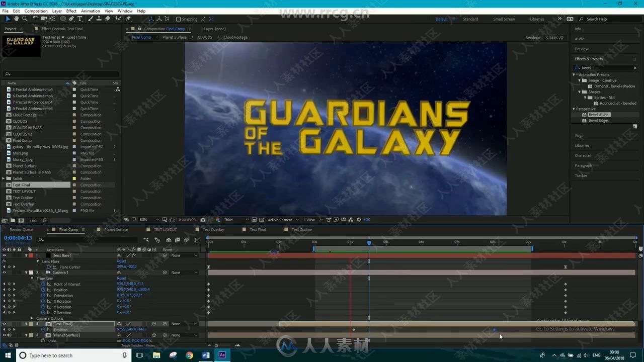Screen dimensions: 644x362
Task: Collapse the Perspective effects category
Action: point(574,109)
